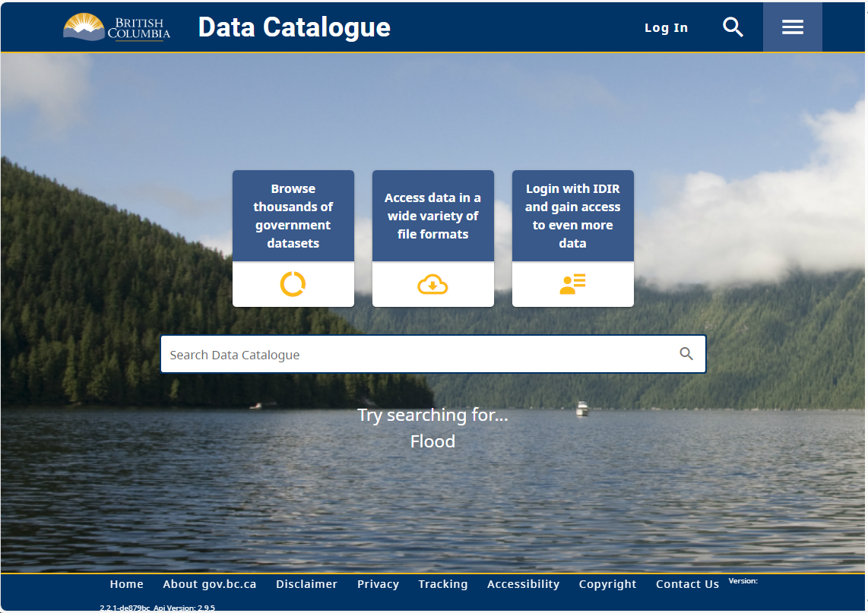Click the cloud download icon
The width and height of the screenshot is (868, 613).
(x=432, y=285)
